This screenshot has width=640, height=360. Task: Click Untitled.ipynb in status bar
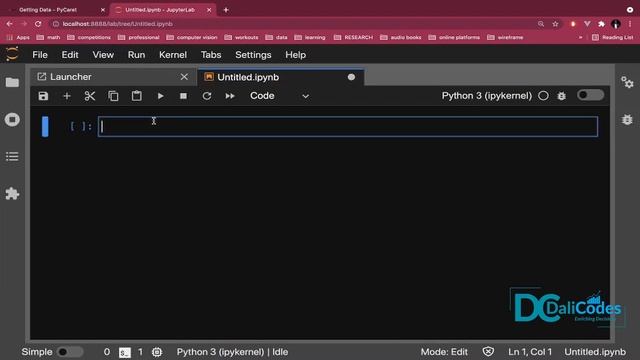pyautogui.click(x=595, y=352)
